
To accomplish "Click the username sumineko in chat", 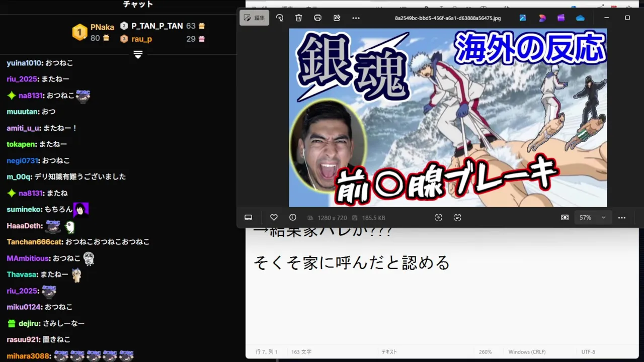I will click(24, 209).
